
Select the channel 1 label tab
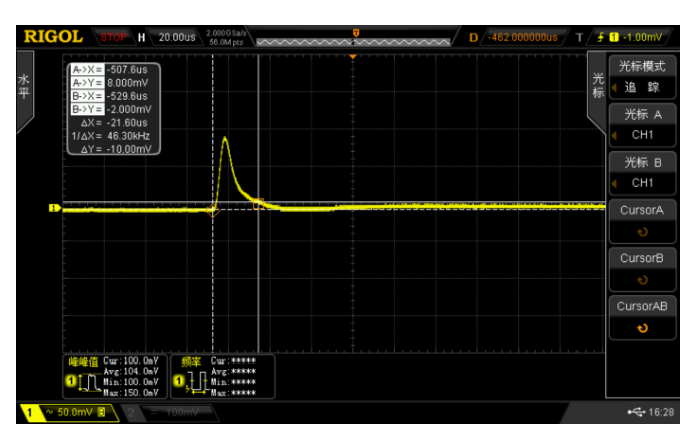point(29,413)
